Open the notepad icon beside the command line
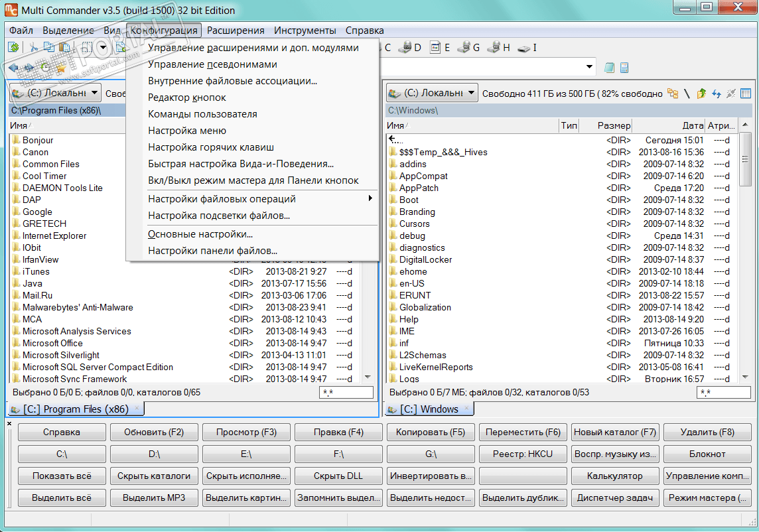The height and width of the screenshot is (532, 759). point(609,68)
